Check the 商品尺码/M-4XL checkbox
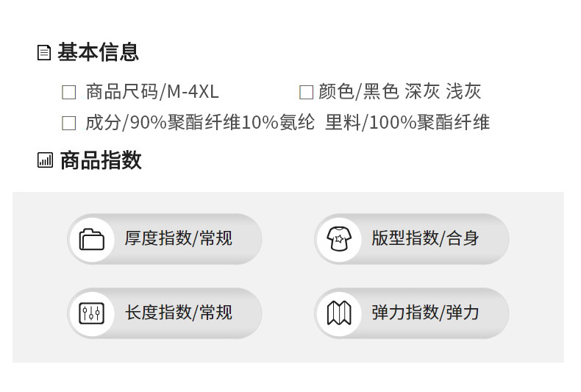The width and height of the screenshot is (581, 392). pyautogui.click(x=69, y=93)
